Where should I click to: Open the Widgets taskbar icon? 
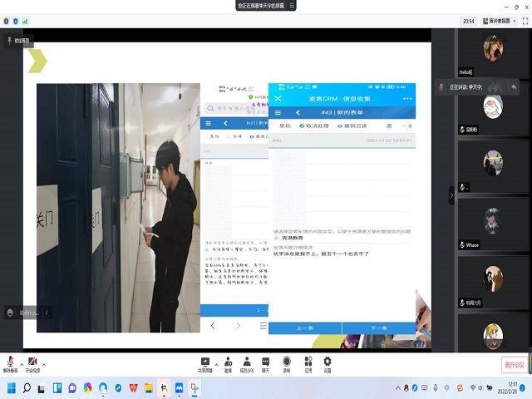[x=57, y=388]
